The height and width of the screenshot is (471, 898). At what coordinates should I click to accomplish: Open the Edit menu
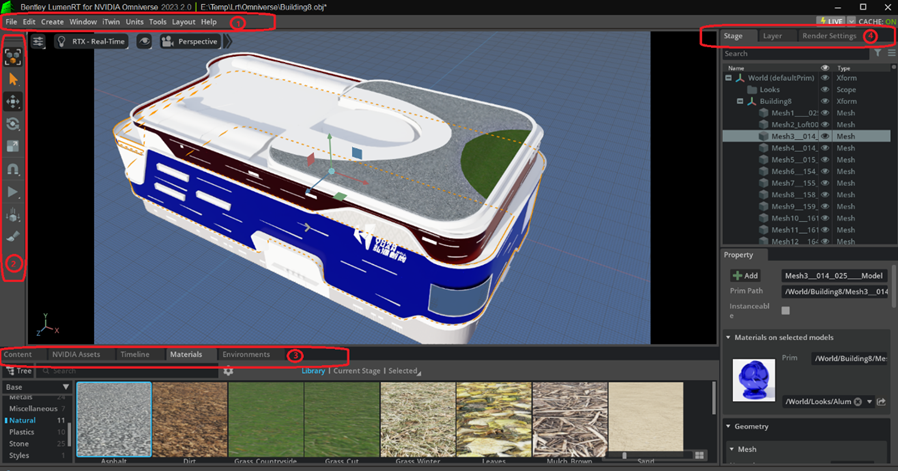pos(29,22)
